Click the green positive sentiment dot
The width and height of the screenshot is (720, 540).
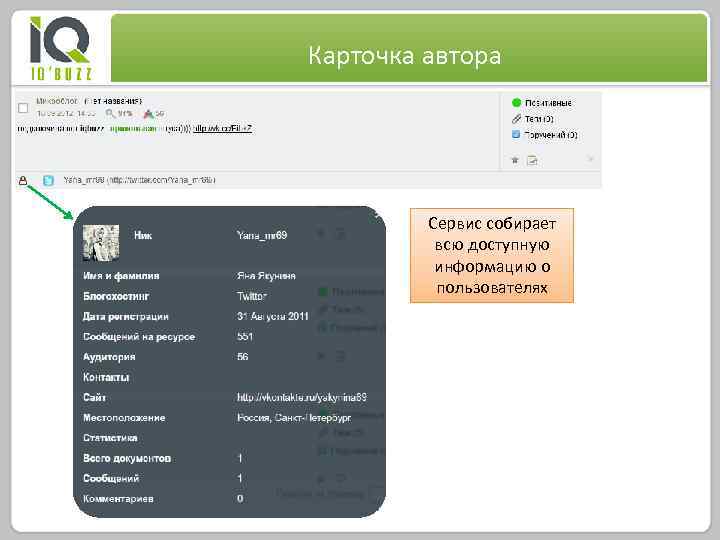click(517, 102)
